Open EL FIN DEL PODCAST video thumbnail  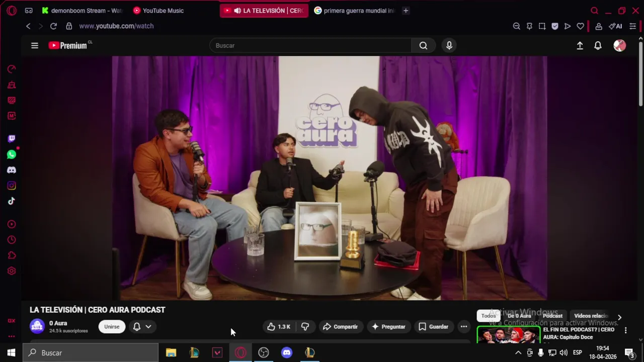point(508,334)
